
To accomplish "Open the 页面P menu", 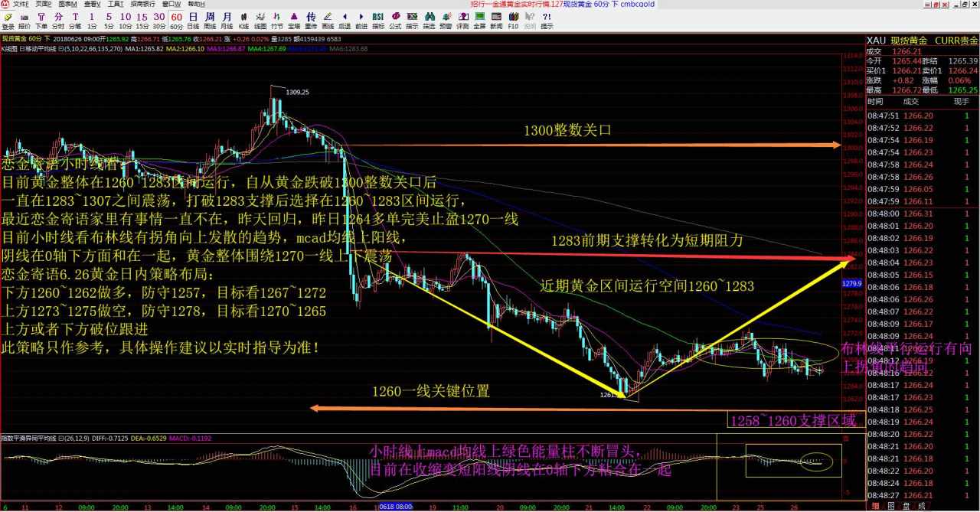I will (44, 5).
